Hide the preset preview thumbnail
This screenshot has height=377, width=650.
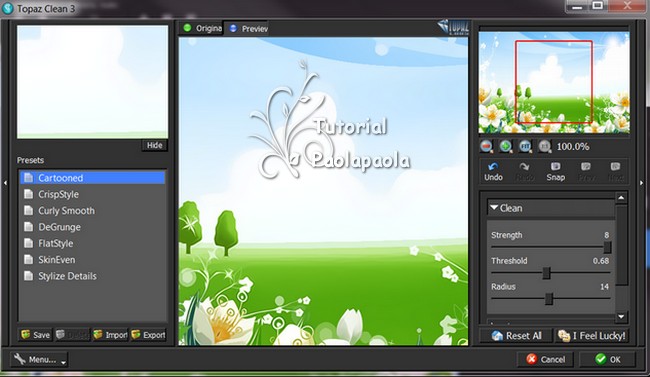click(x=154, y=145)
